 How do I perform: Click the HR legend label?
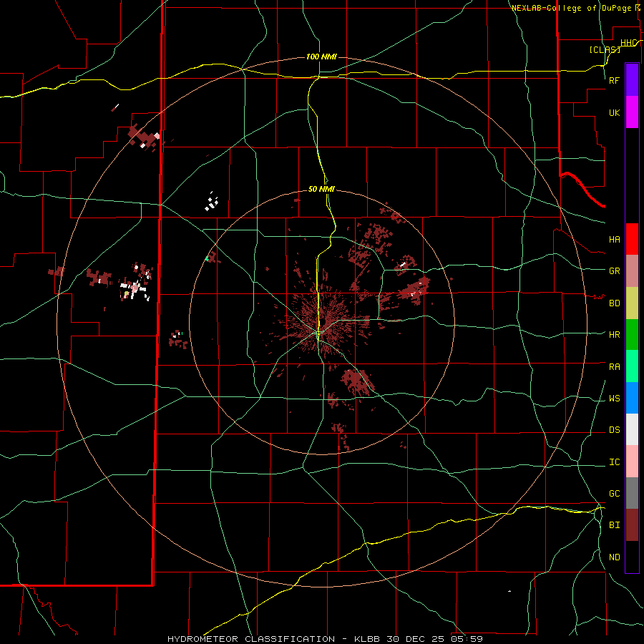click(x=614, y=335)
